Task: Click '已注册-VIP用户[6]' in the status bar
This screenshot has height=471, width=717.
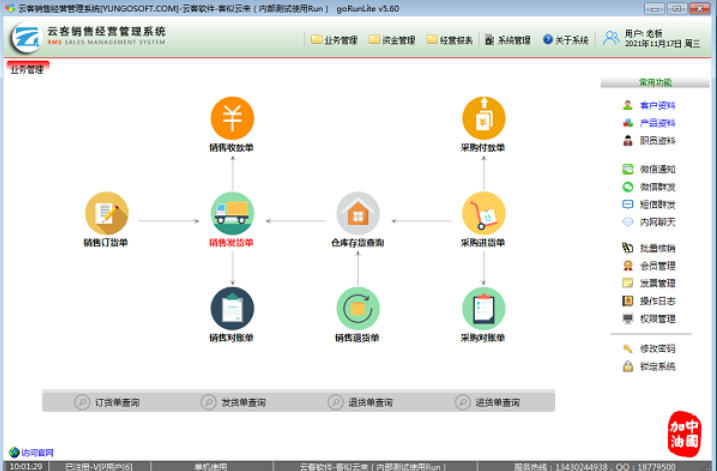Action: [99, 467]
